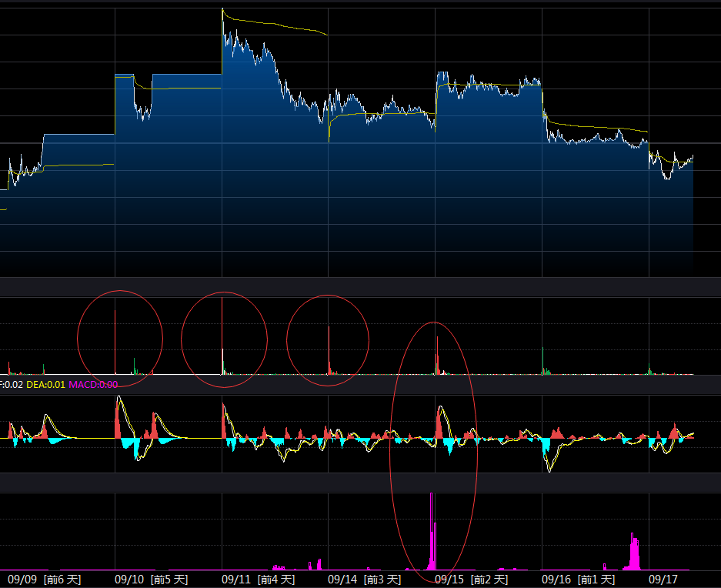Click the magenta MACD:0.00 indicator label
721x588 pixels.
pyautogui.click(x=93, y=385)
